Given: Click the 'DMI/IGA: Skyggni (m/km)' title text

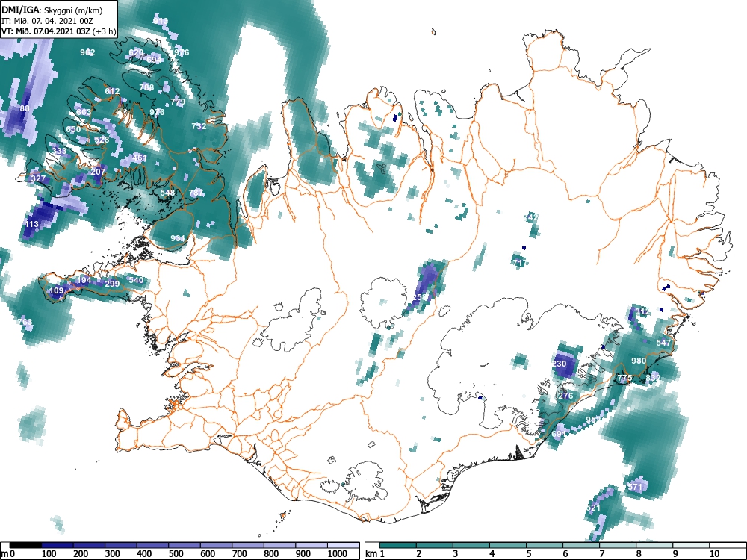Looking at the screenshot, I should [51, 9].
